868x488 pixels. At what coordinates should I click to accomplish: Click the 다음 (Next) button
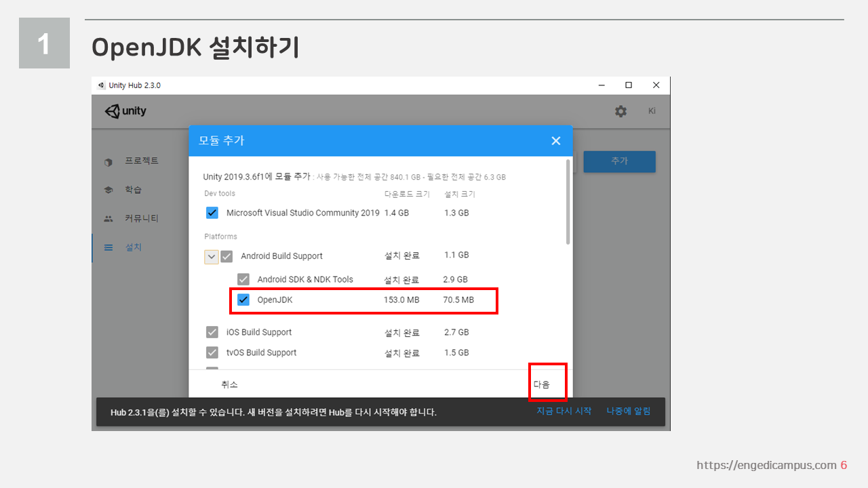pyautogui.click(x=541, y=384)
